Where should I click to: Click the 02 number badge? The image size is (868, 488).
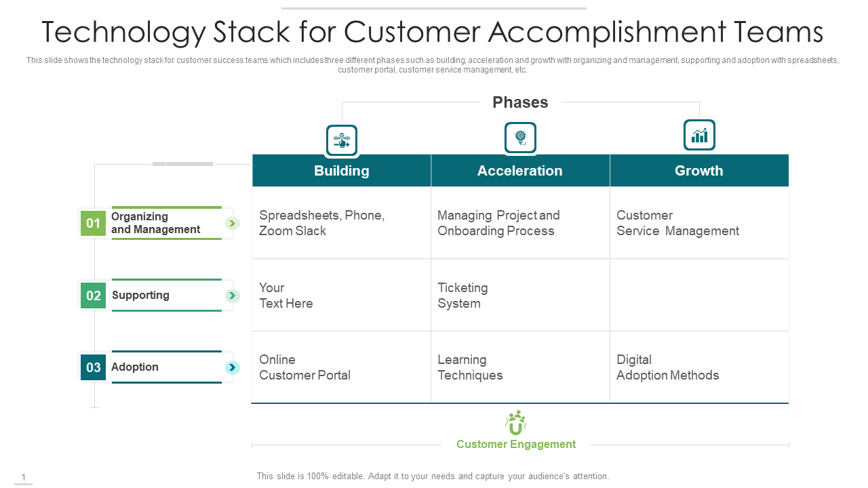[94, 296]
